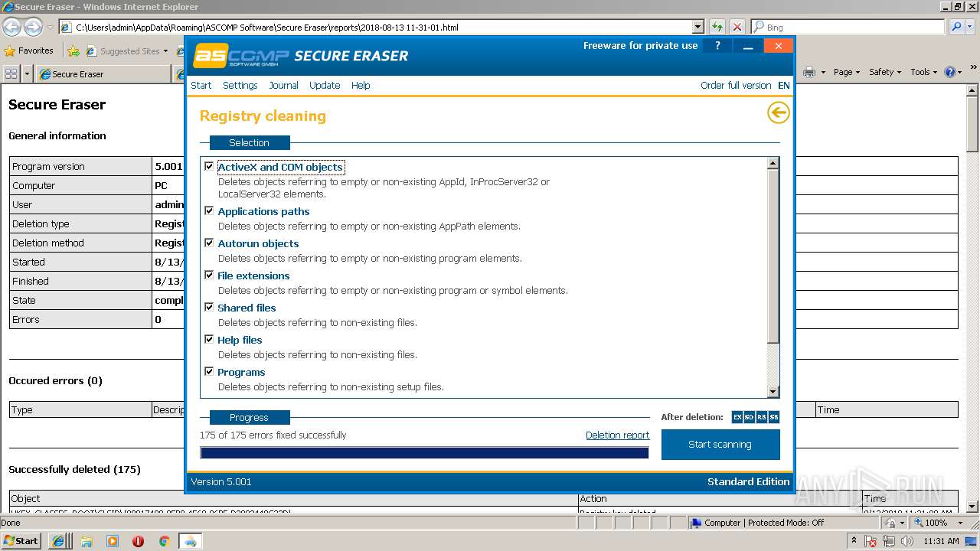
Task: Click the Start scanning button
Action: click(x=720, y=444)
